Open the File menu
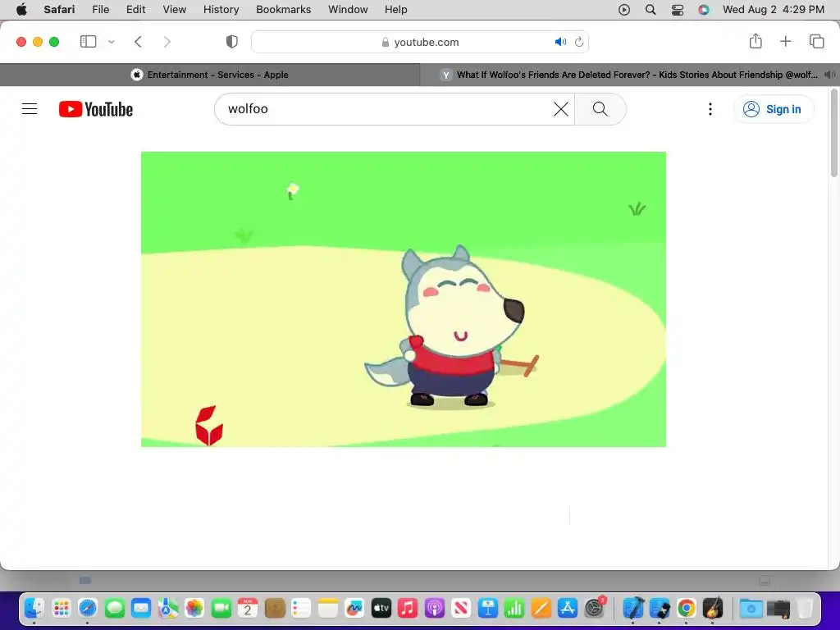Image resolution: width=840 pixels, height=630 pixels. click(x=101, y=10)
